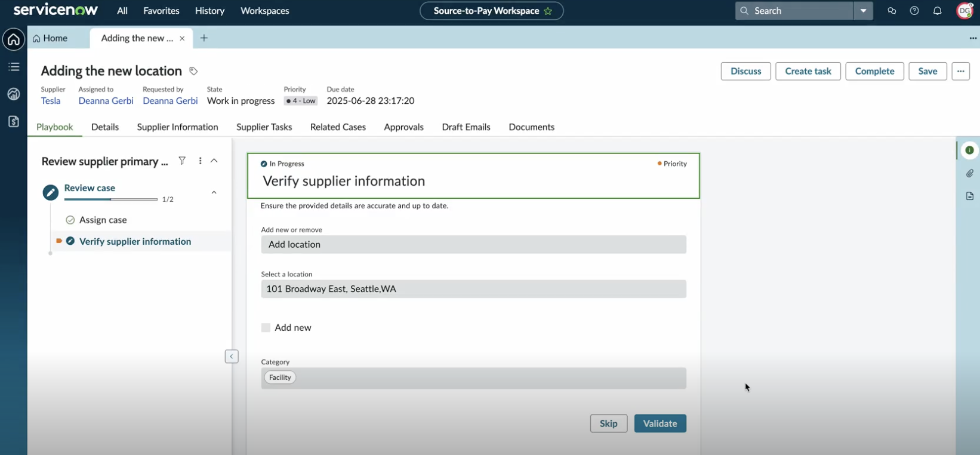Open the attachments paperclip icon

970,173
